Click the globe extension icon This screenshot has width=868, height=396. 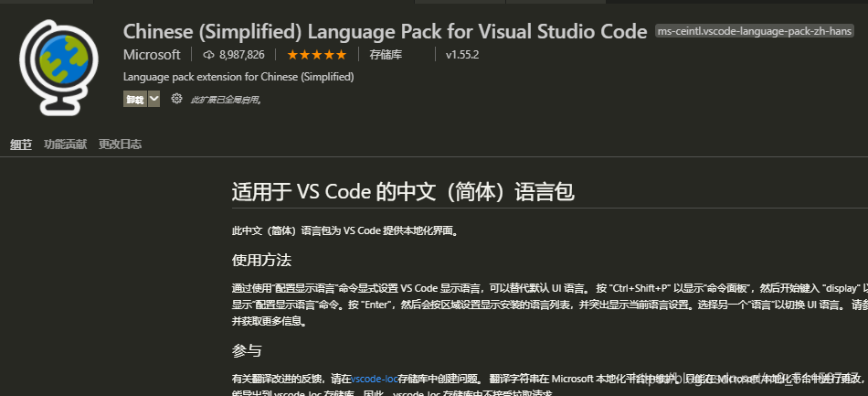click(x=58, y=67)
